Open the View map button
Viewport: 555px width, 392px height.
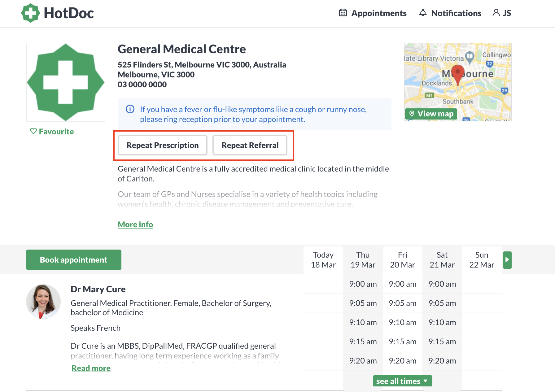coord(431,114)
